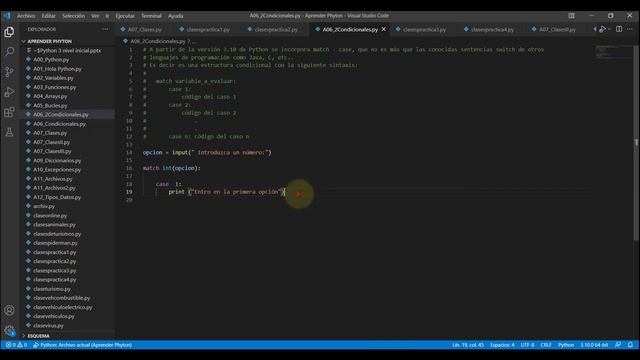This screenshot has height=360, width=640.
Task: Open the Python 3 nivel inicial.pptx file
Action: [x=67, y=51]
